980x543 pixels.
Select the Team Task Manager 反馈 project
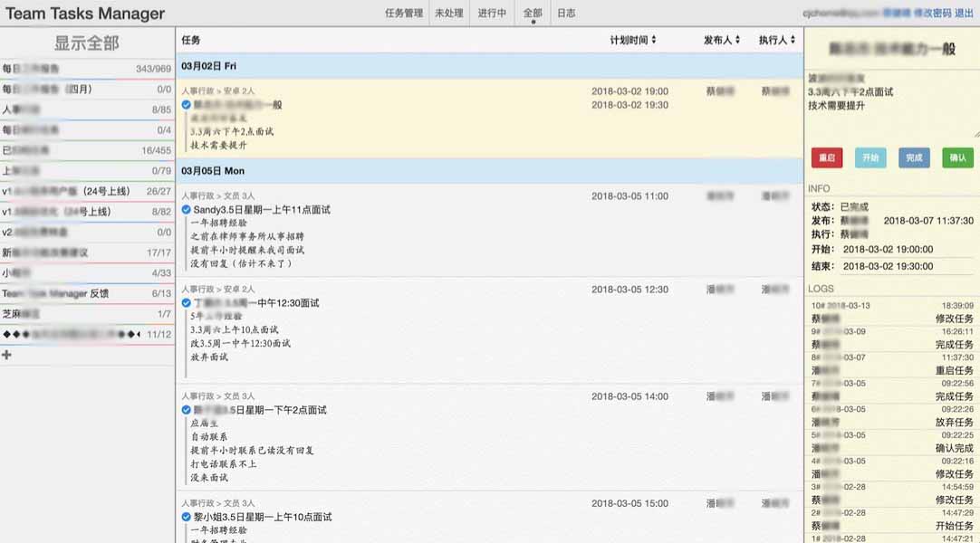point(54,291)
